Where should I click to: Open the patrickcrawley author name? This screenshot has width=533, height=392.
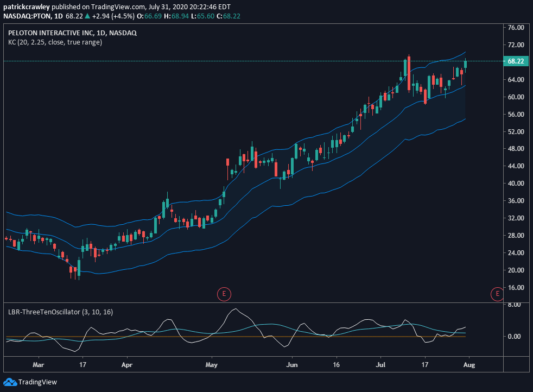coord(27,7)
